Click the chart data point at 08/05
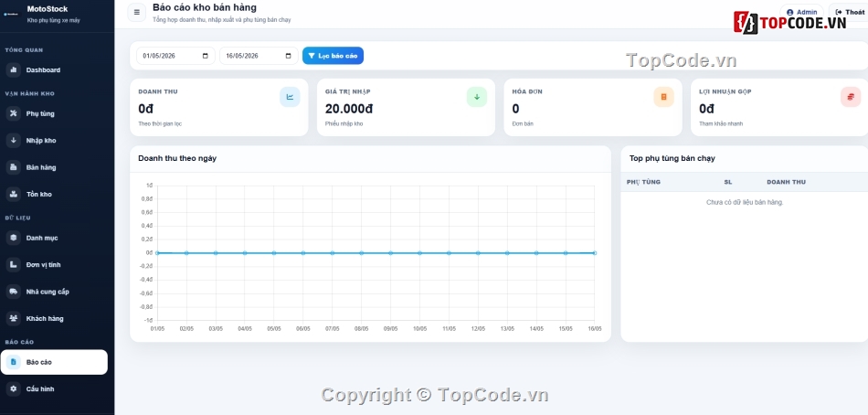Viewport: 868px width, 415px height. point(362,252)
